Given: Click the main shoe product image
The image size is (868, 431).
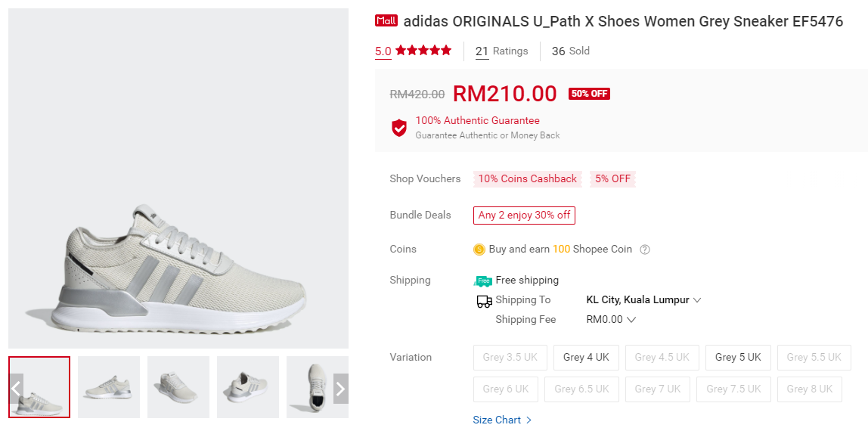Looking at the screenshot, I should tap(178, 178).
